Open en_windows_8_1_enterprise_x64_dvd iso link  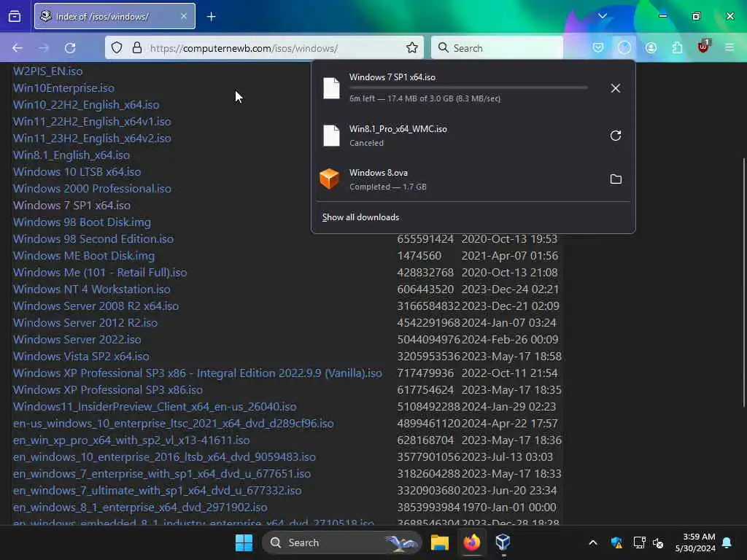(140, 507)
